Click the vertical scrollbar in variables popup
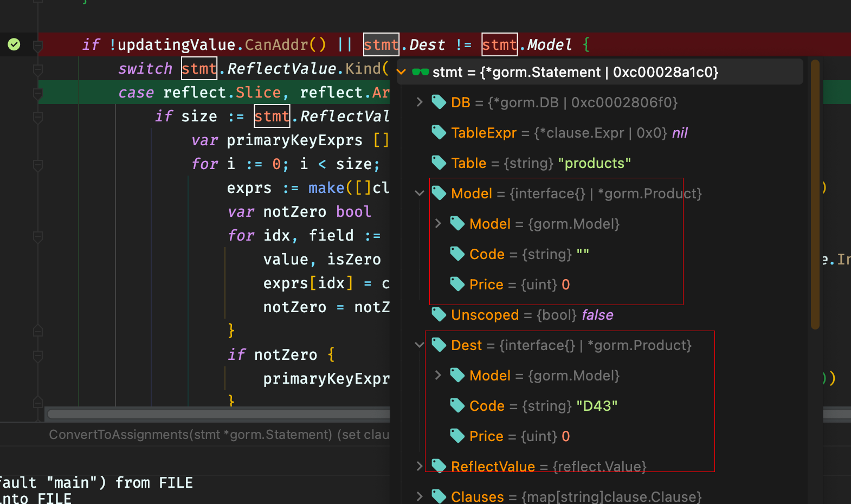The height and width of the screenshot is (504, 851). (x=815, y=195)
